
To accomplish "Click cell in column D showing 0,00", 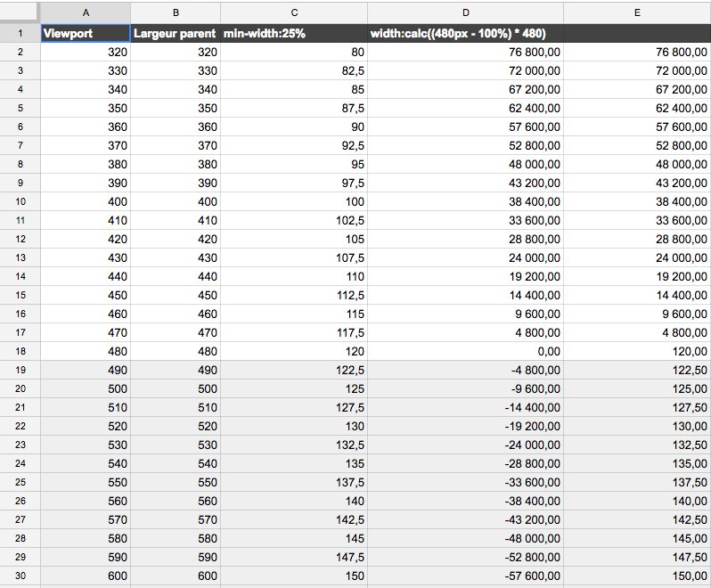I will [x=466, y=351].
